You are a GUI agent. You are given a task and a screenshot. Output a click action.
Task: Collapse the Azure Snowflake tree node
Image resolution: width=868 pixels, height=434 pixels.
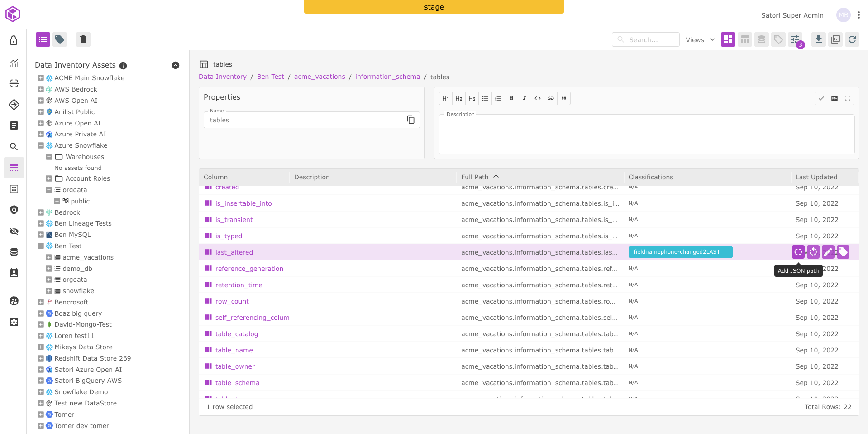point(41,145)
